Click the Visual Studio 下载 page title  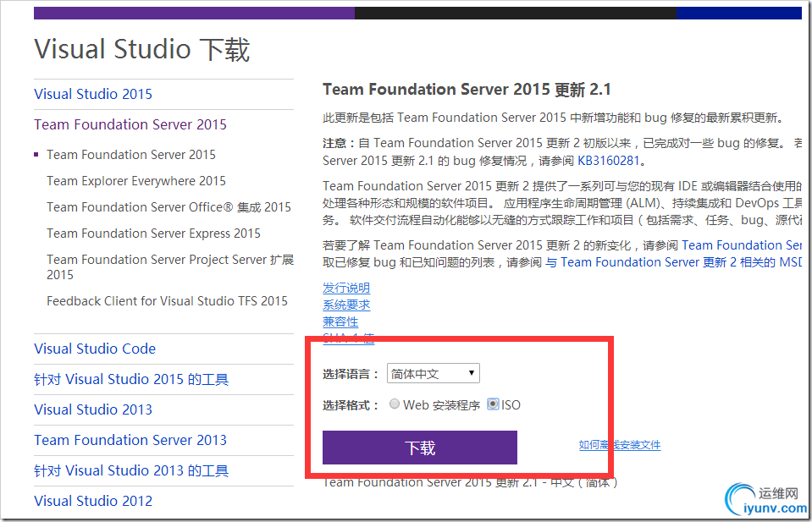[x=142, y=50]
